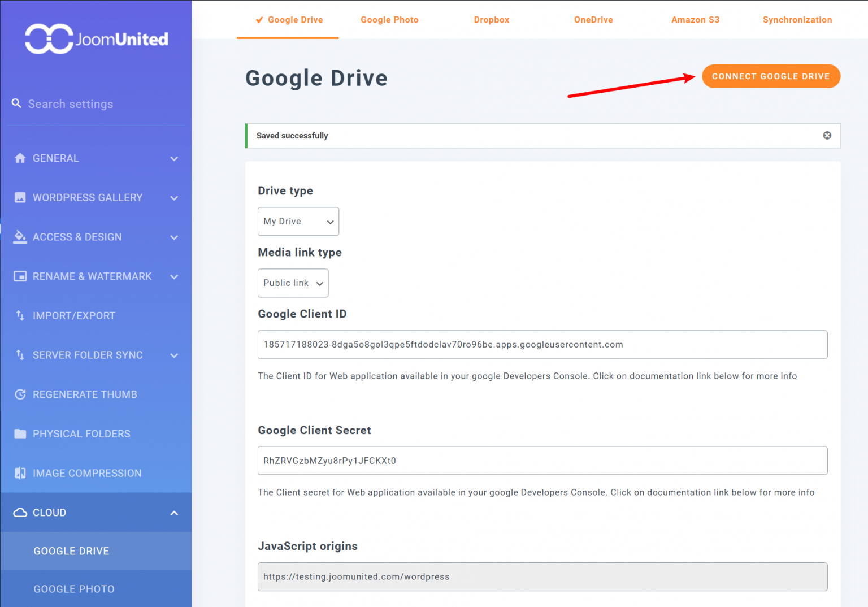This screenshot has width=868, height=607.
Task: Click the JavaScript origins field
Action: (x=542, y=577)
